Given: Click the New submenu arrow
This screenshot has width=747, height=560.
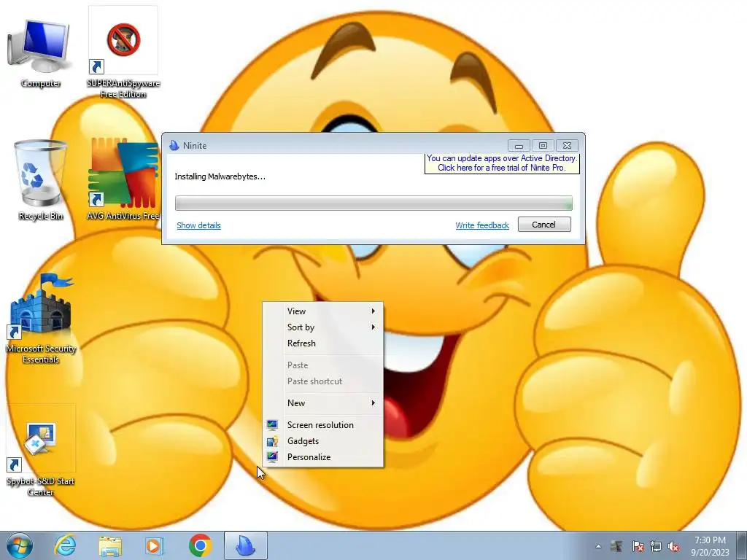Looking at the screenshot, I should point(373,402).
